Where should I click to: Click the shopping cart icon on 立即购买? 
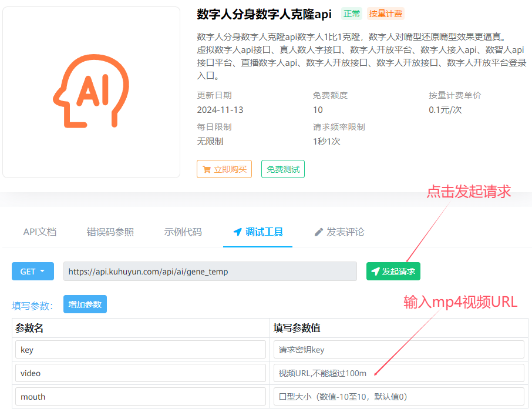tap(206, 169)
